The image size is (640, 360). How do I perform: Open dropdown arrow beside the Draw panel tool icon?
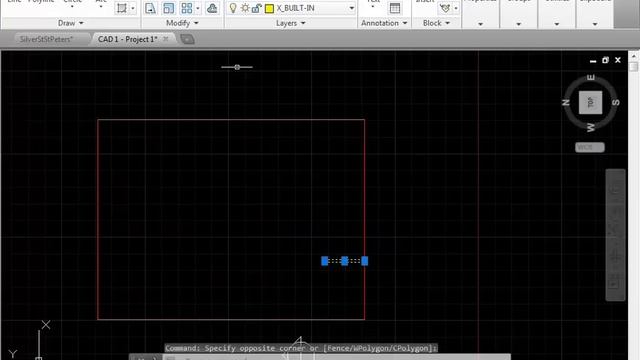click(x=133, y=8)
